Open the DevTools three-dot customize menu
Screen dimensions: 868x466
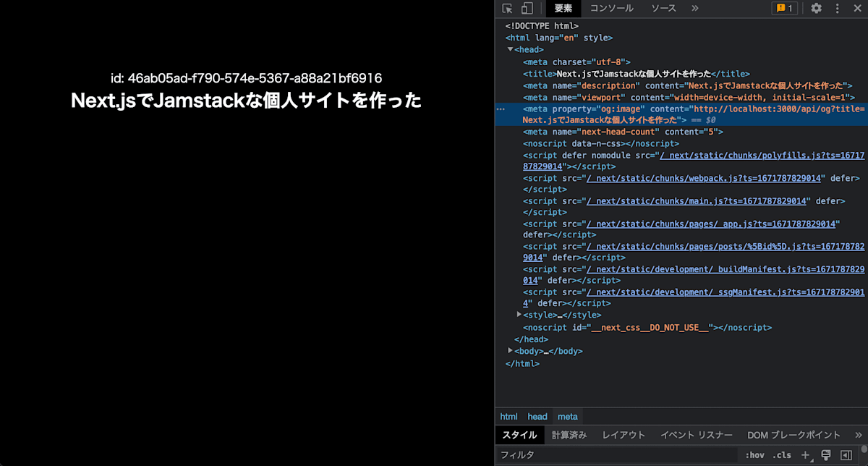pos(838,9)
